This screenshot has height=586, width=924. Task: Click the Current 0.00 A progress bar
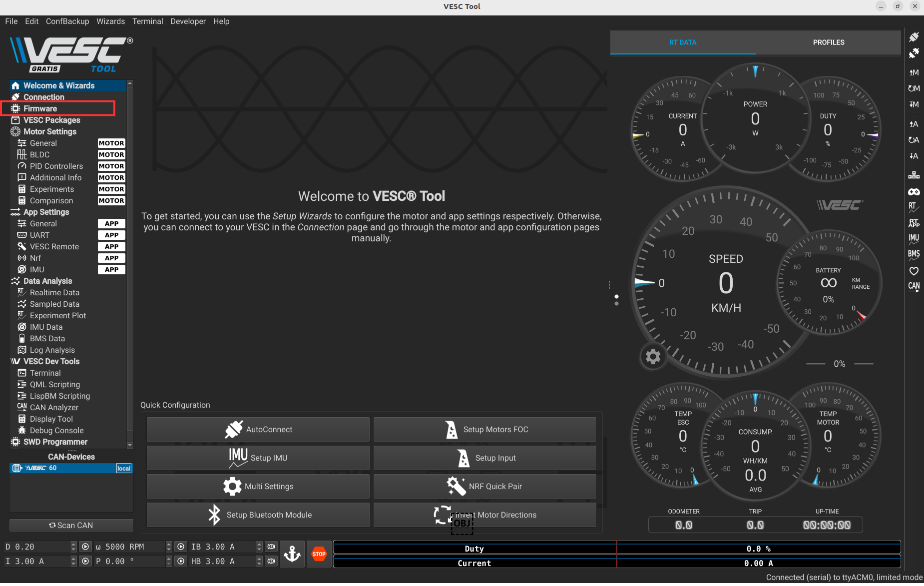(617, 562)
